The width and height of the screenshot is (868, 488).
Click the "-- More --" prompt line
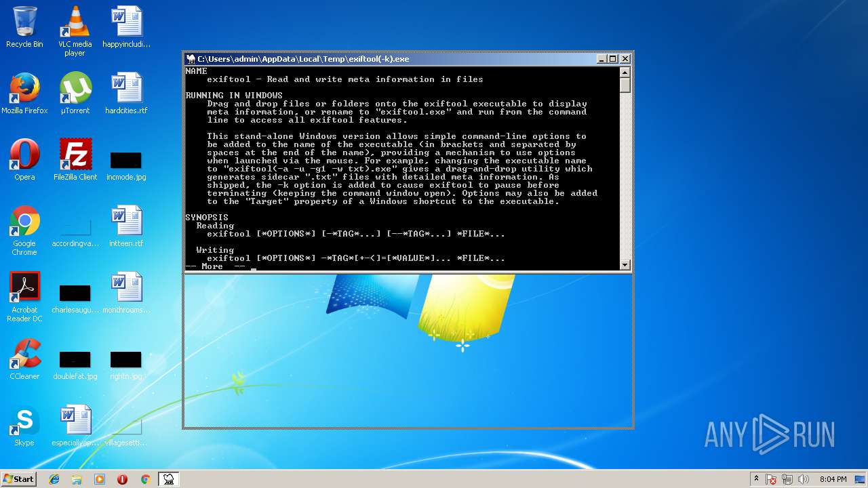click(216, 266)
